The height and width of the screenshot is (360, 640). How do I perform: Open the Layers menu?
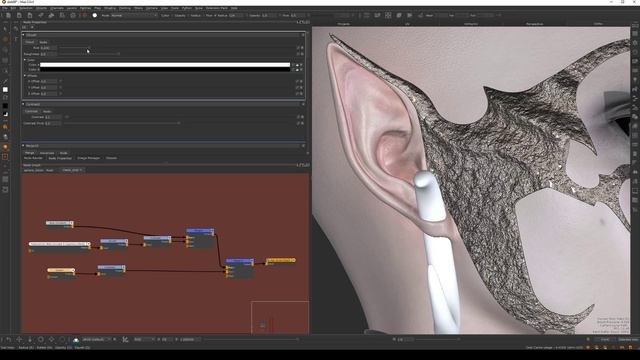71,8
